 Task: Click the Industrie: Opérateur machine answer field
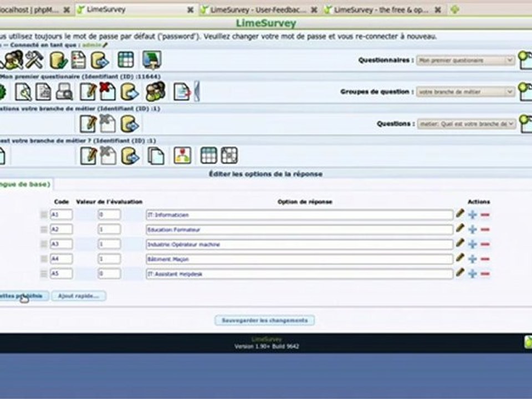click(300, 244)
